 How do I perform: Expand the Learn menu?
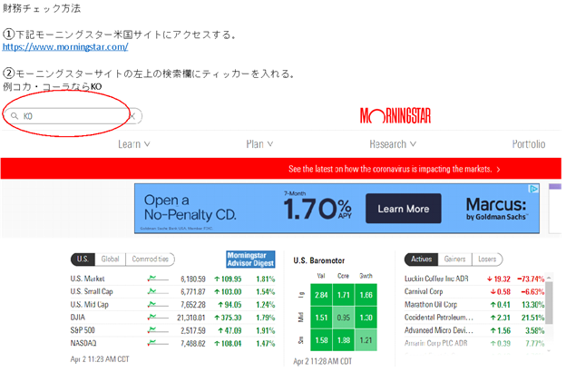coord(134,144)
